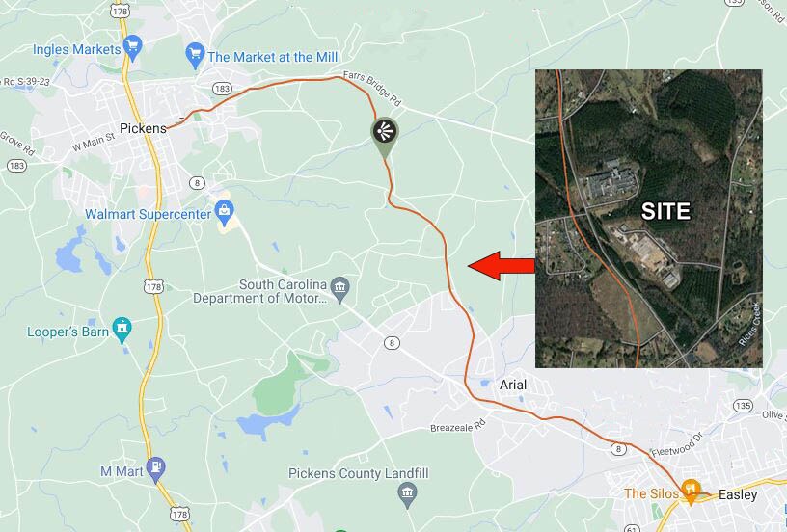Click the Pickens County Landfill pin
The image size is (787, 532).
[x=407, y=494]
